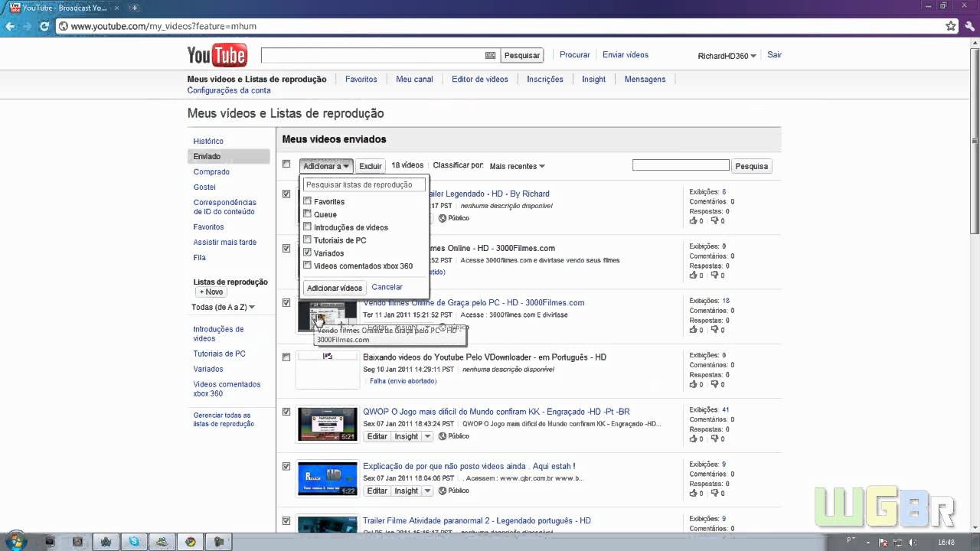The width and height of the screenshot is (980, 551).
Task: Open the Favoritos tab in the top navigation
Action: [x=361, y=79]
